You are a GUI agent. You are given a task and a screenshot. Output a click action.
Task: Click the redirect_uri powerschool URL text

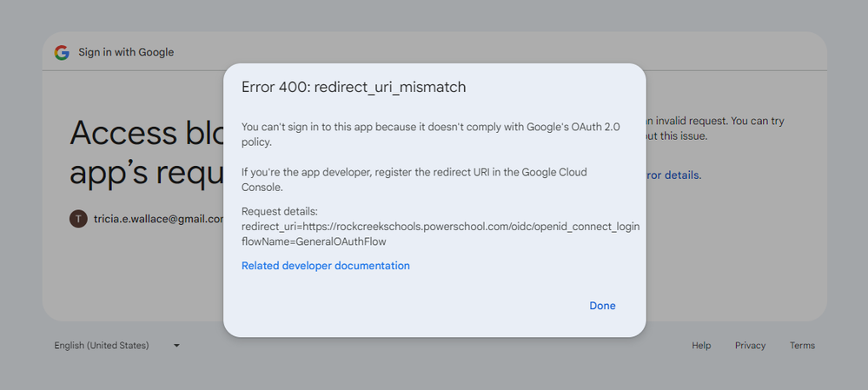point(441,227)
